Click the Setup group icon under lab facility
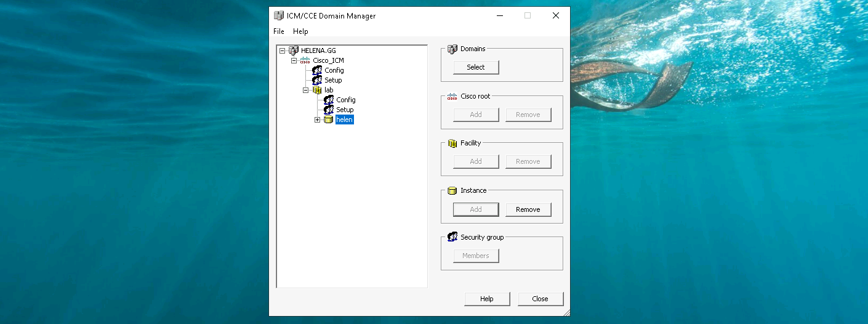868x324 pixels. tap(329, 110)
